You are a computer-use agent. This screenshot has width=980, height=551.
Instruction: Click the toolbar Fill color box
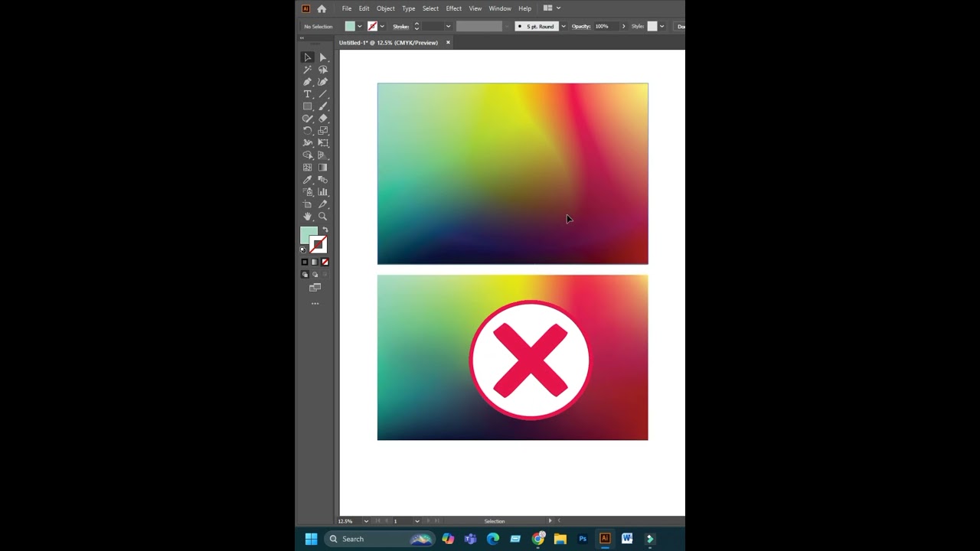(309, 235)
